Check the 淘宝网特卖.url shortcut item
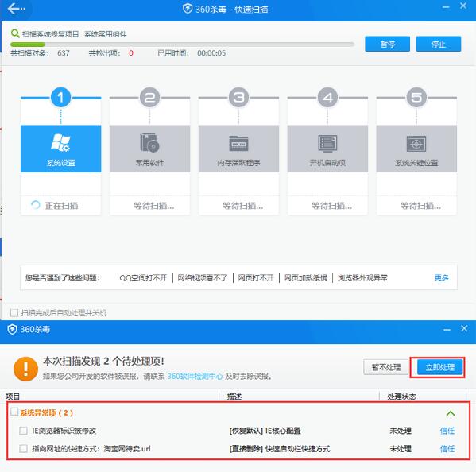Screen dimensions: 476x472 [23, 448]
